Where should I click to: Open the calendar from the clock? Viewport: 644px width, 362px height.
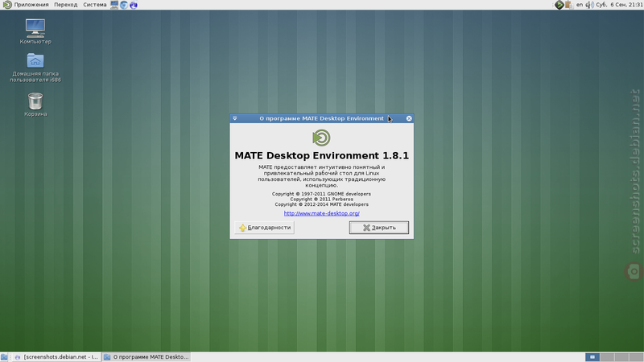click(619, 5)
